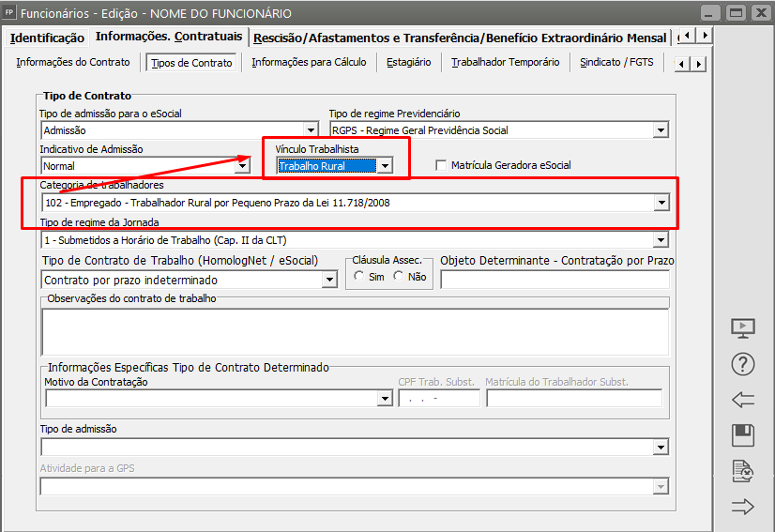Go to next record with right arrow
The width and height of the screenshot is (775, 532).
coord(742,507)
